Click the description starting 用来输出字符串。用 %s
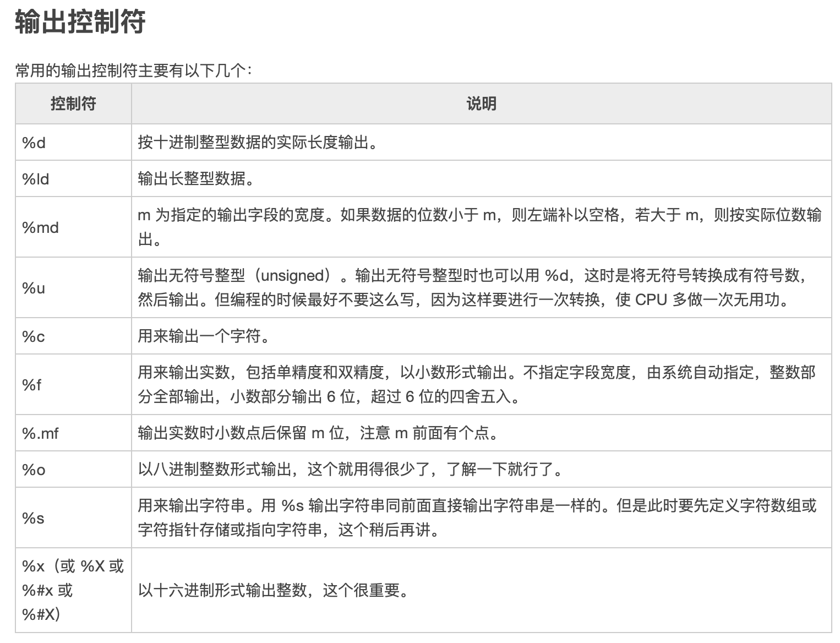The image size is (840, 643). [481, 518]
